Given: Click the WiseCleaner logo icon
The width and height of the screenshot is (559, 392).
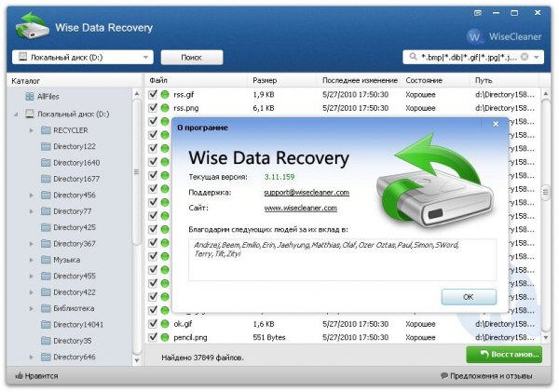Looking at the screenshot, I should (475, 36).
